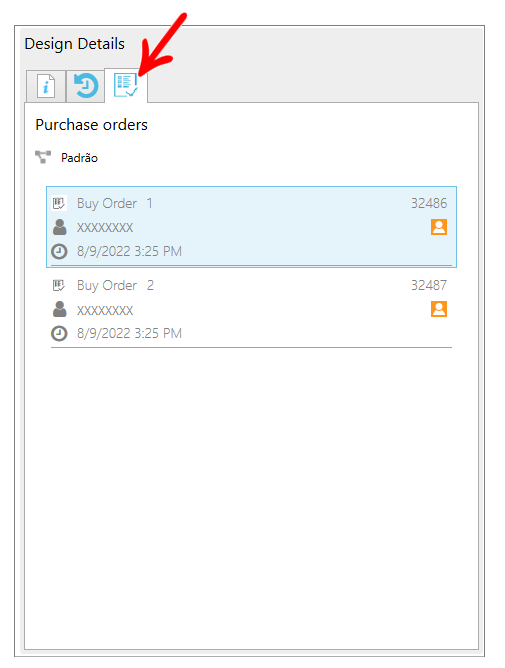Click the Purchase orders heading
Viewport: 505px width, 668px height.
pyautogui.click(x=92, y=125)
